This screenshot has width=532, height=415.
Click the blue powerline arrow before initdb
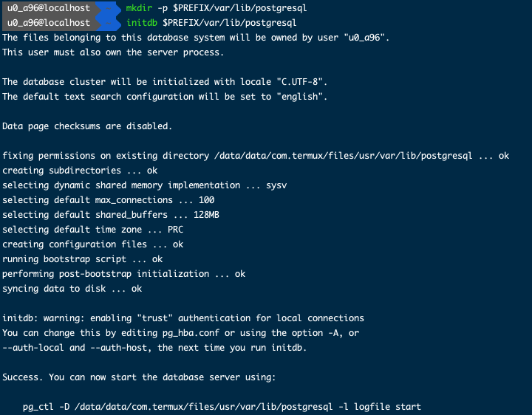(106, 23)
